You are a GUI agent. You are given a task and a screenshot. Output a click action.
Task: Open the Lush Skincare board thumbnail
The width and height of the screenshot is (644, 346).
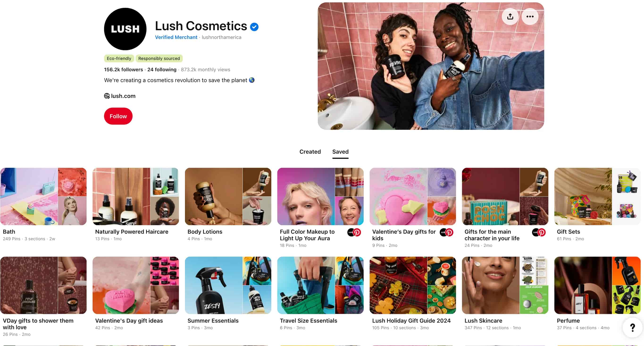[505, 285]
